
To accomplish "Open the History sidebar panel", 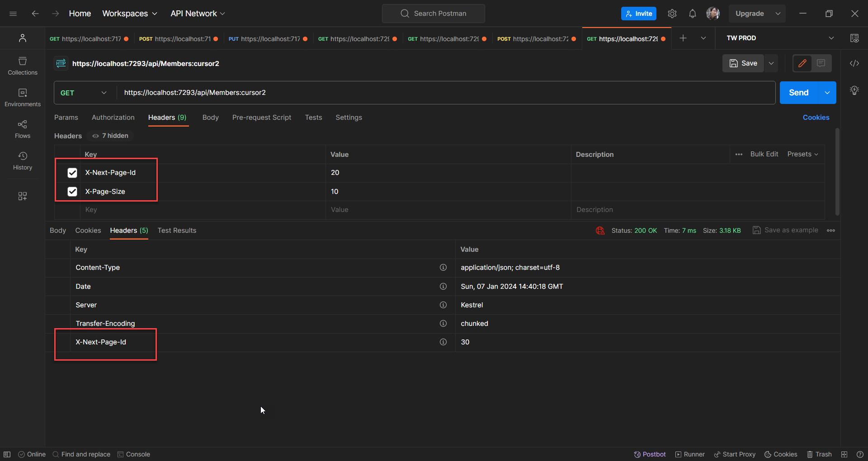I will point(23,161).
